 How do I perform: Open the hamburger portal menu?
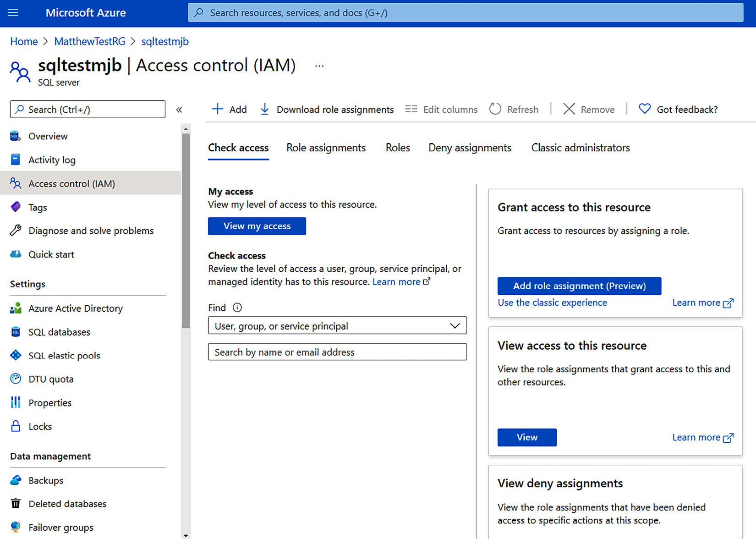[x=13, y=12]
